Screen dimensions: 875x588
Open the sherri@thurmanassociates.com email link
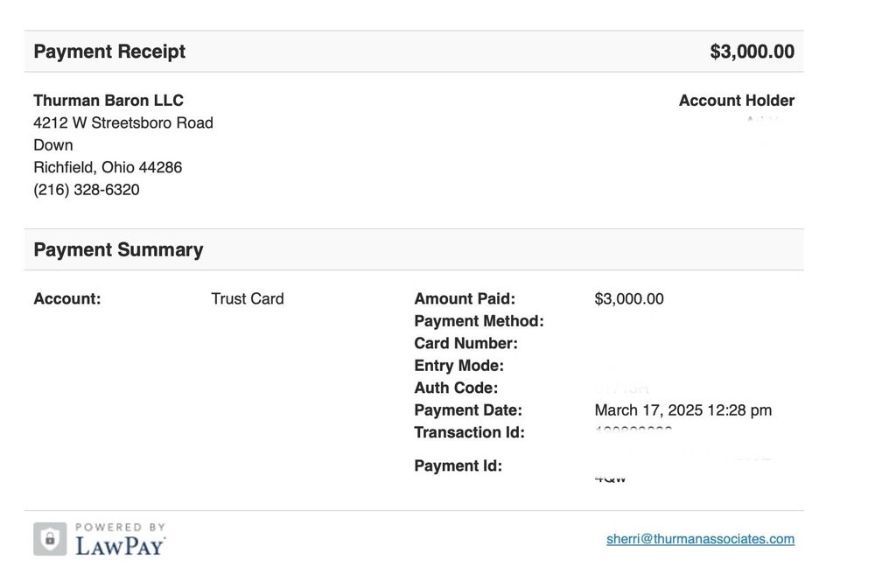(x=700, y=539)
